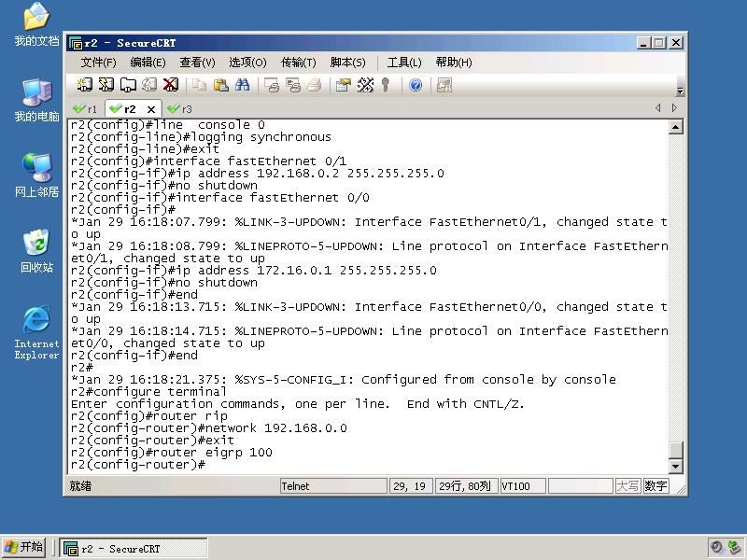Click the logging synchronous command line
The image size is (747, 560).
click(201, 137)
